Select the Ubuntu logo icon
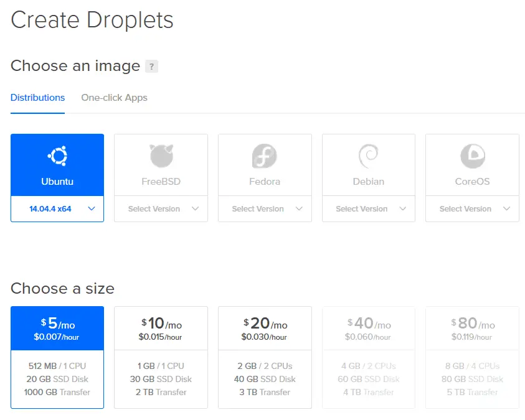This screenshot has width=525, height=420. click(x=57, y=156)
